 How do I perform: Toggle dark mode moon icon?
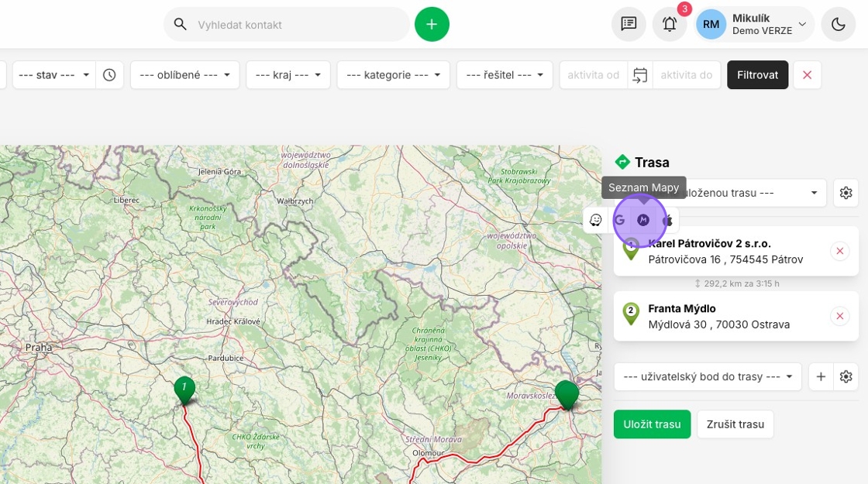click(838, 25)
